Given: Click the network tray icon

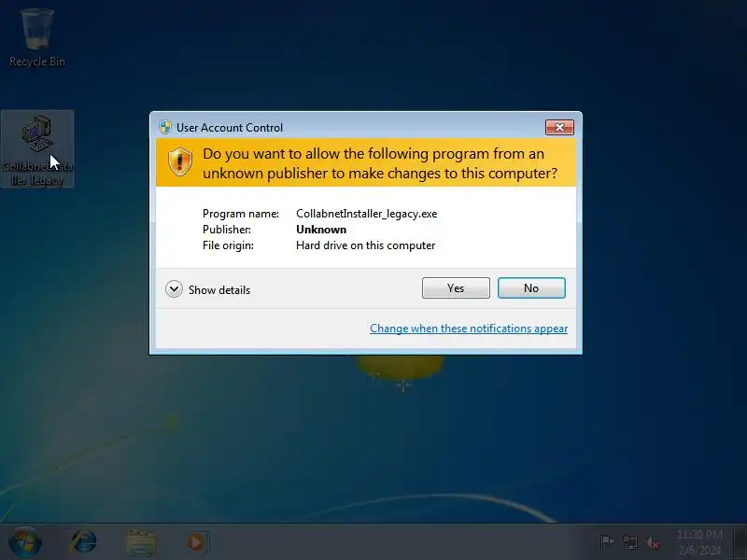Looking at the screenshot, I should 629,542.
